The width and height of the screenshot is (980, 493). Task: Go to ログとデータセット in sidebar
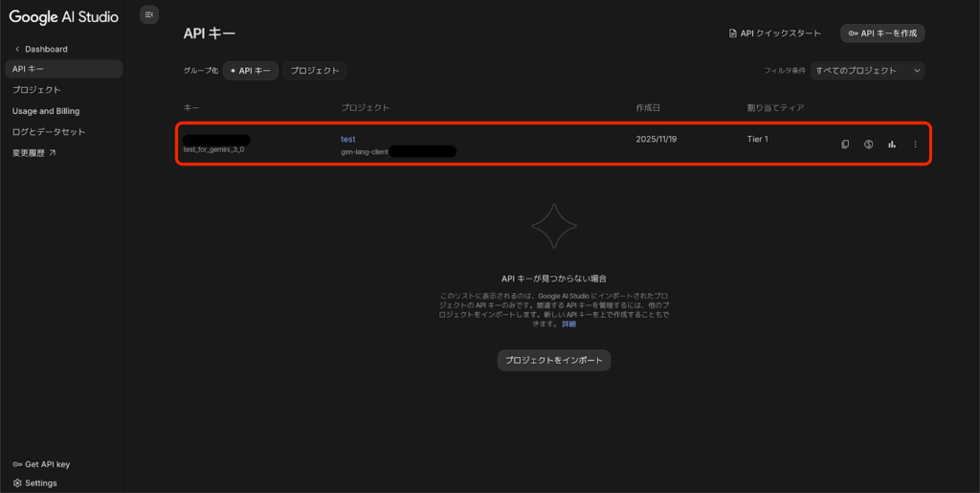[49, 132]
